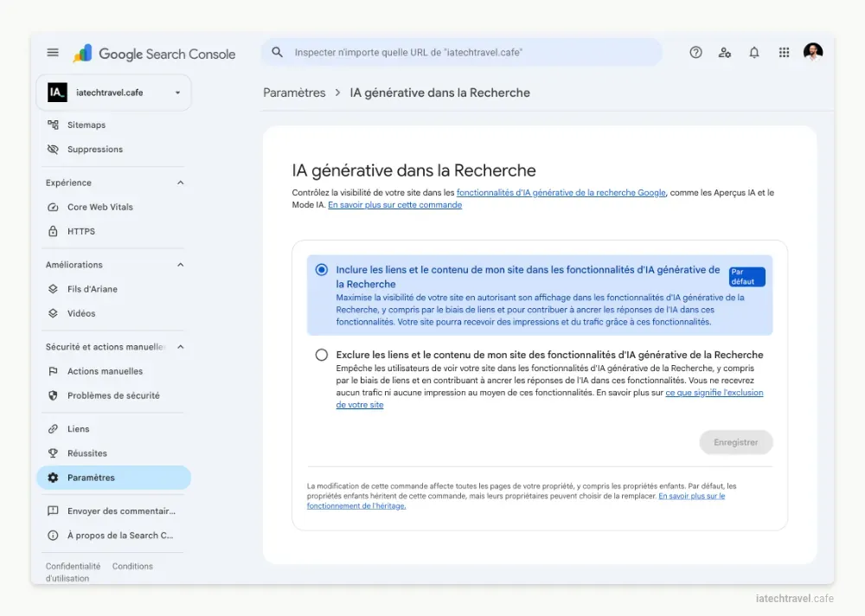Click the À propos info icon
Image resolution: width=865 pixels, height=616 pixels.
(x=53, y=536)
